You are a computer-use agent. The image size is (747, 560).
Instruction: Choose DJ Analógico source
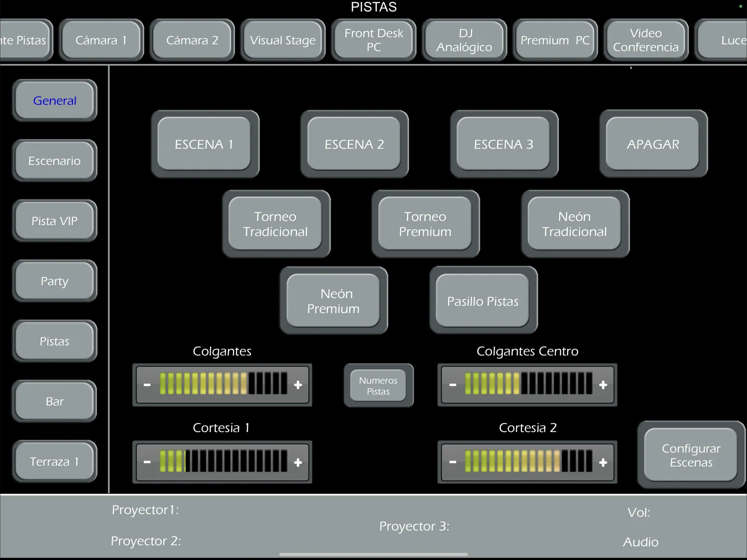coord(464,41)
